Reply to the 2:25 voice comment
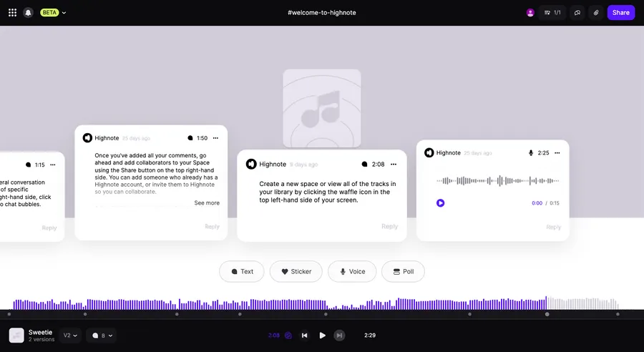Screen dimensions: 644x352 point(553,227)
